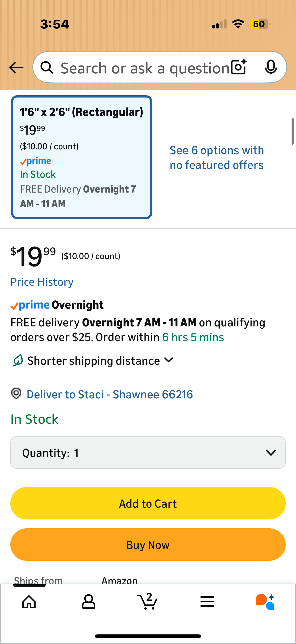This screenshot has width=296, height=644.
Task: Select the 1'6" x 2'6" Rectangular size option
Action: click(x=81, y=157)
